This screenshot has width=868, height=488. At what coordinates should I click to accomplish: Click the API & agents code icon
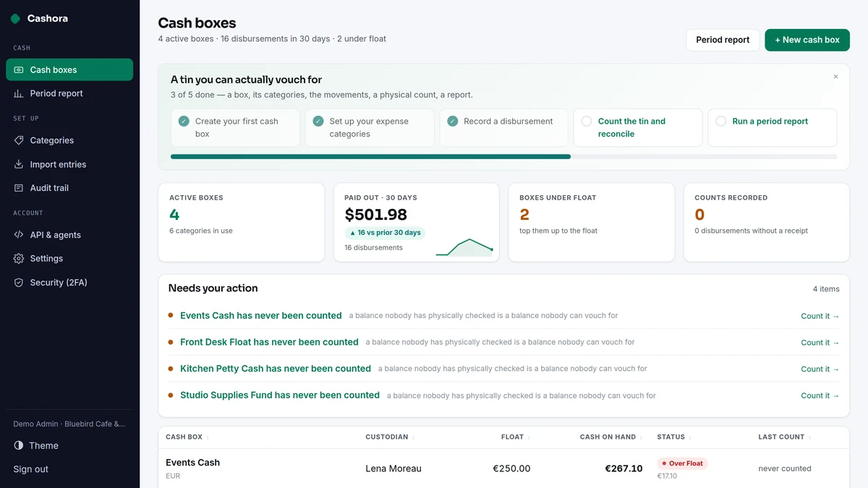click(19, 235)
